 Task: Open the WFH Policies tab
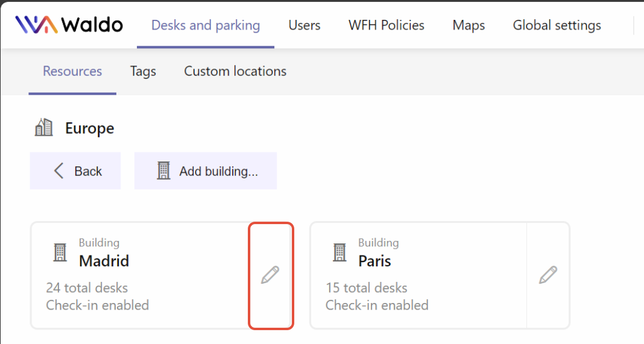point(387,25)
